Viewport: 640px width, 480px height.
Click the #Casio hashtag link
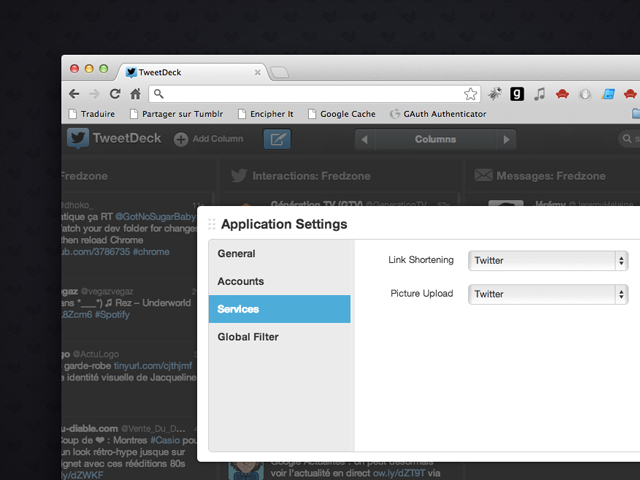[x=165, y=440]
